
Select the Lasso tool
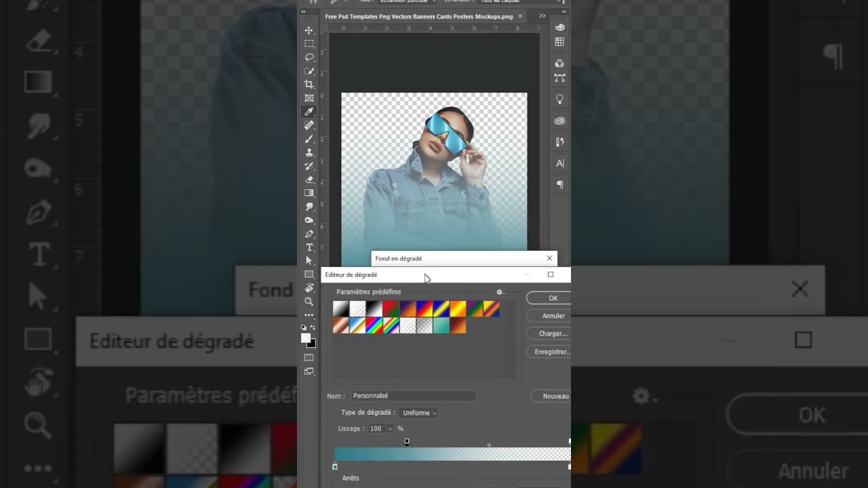pos(309,58)
